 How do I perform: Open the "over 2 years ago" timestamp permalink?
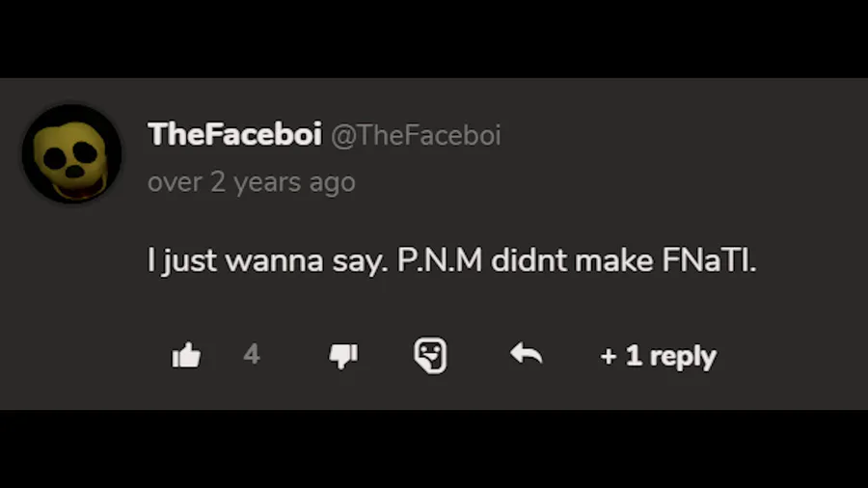[252, 182]
